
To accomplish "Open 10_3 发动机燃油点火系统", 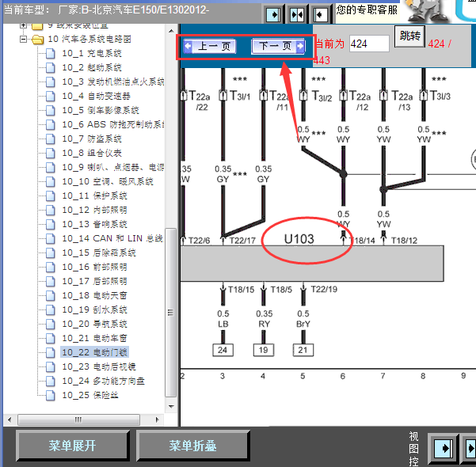I will point(113,82).
